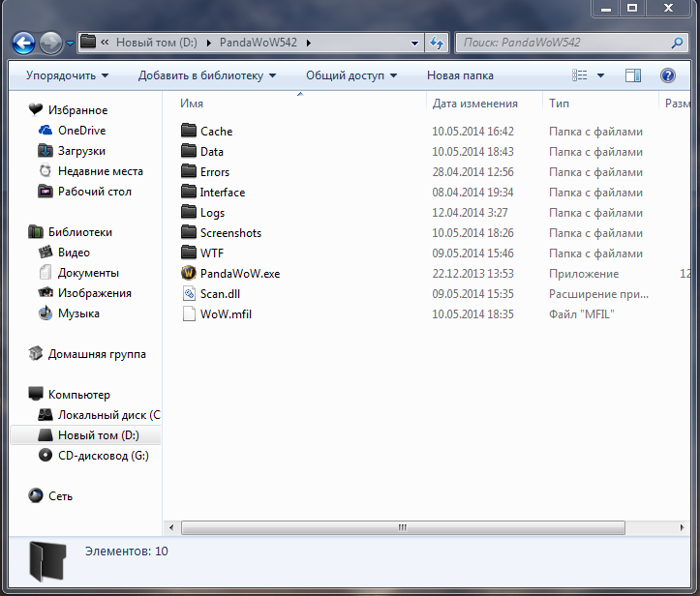
Task: Open CD-дисковод (G:) drive
Action: pos(104,456)
